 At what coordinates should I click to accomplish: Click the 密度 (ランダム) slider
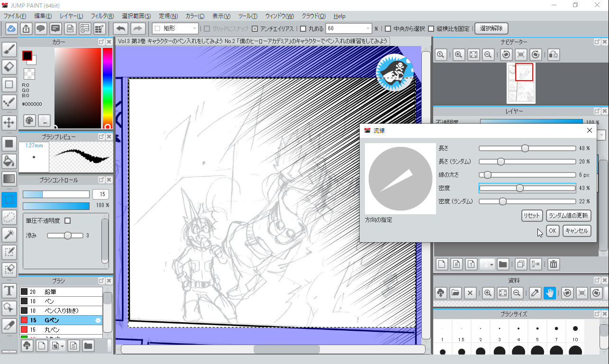click(x=527, y=201)
